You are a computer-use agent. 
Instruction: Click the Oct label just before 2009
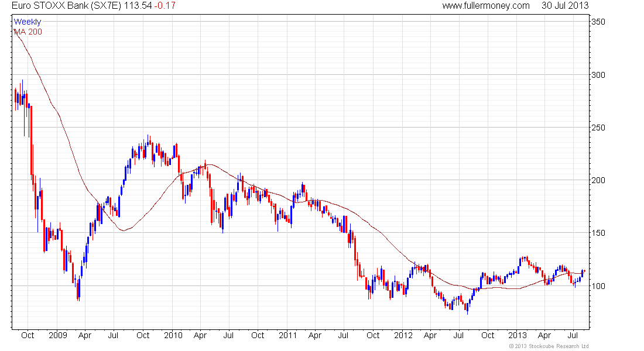coord(28,335)
